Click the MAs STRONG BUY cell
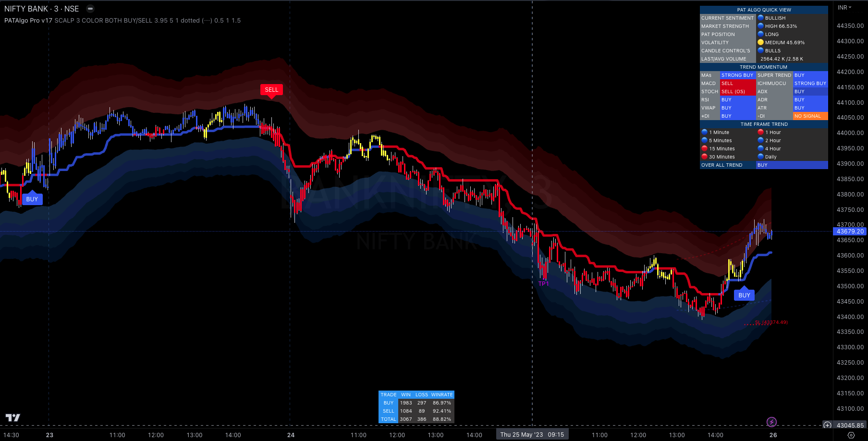Viewport: 868px width, 441px height. [737, 75]
